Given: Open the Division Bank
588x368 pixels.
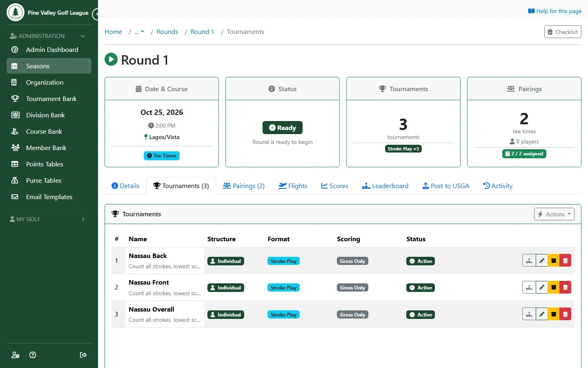Looking at the screenshot, I should coord(49,115).
